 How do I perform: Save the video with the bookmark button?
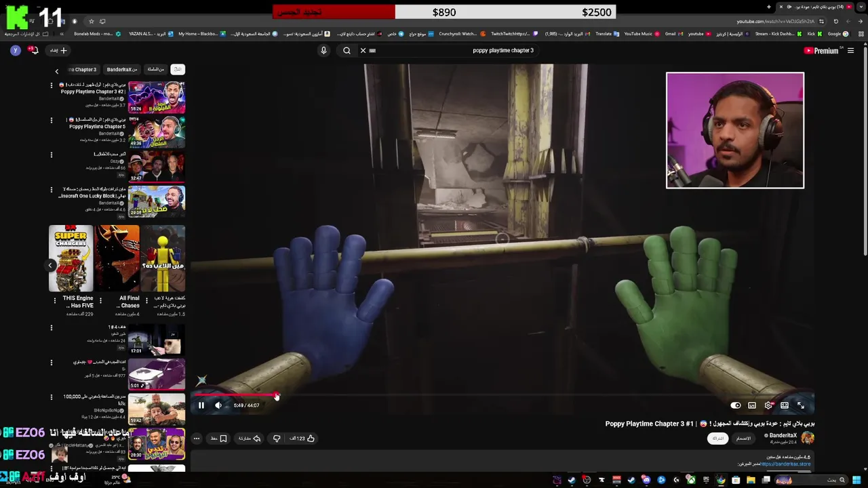[218, 439]
